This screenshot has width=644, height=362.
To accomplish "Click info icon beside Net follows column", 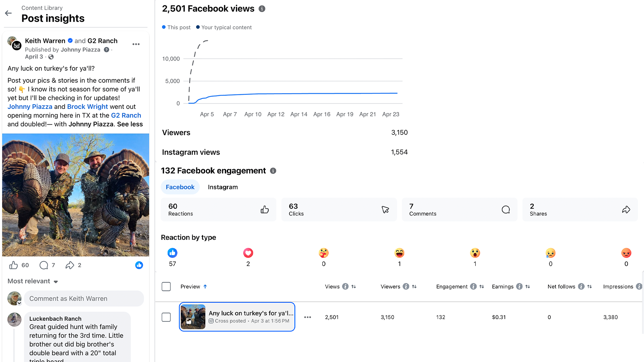I will (581, 287).
